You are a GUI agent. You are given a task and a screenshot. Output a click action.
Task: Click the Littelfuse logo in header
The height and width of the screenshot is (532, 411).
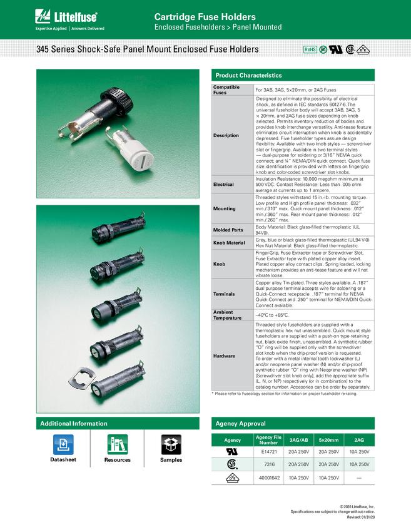tap(66, 17)
